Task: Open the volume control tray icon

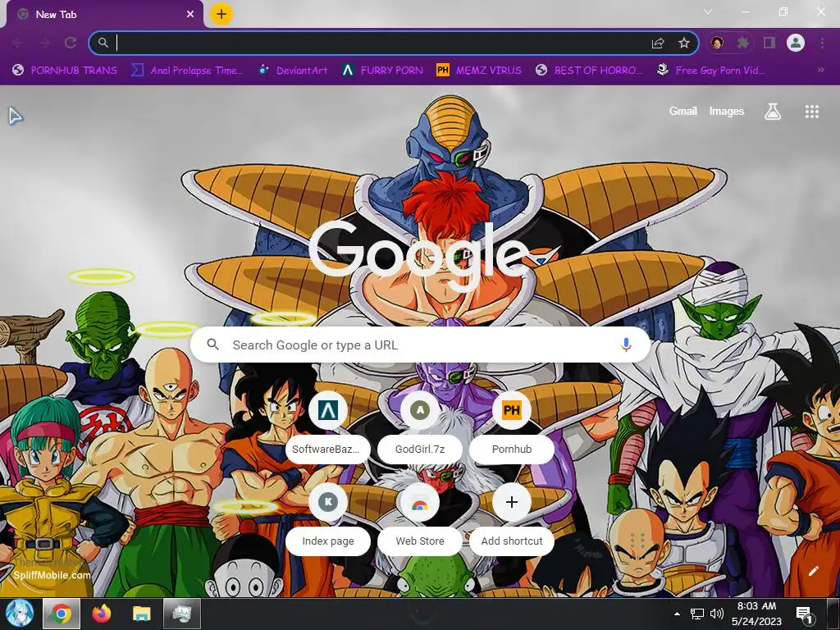Action: coord(717,614)
